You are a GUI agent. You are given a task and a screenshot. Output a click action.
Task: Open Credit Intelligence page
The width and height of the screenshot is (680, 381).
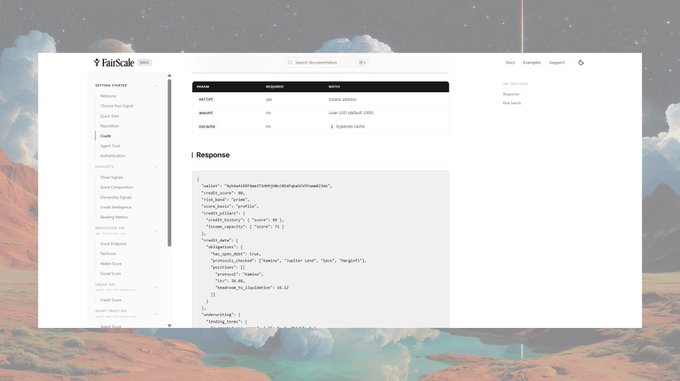click(x=115, y=207)
